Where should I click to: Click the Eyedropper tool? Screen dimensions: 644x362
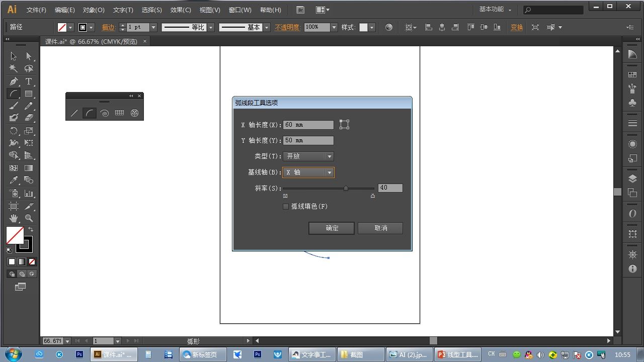coord(14,180)
